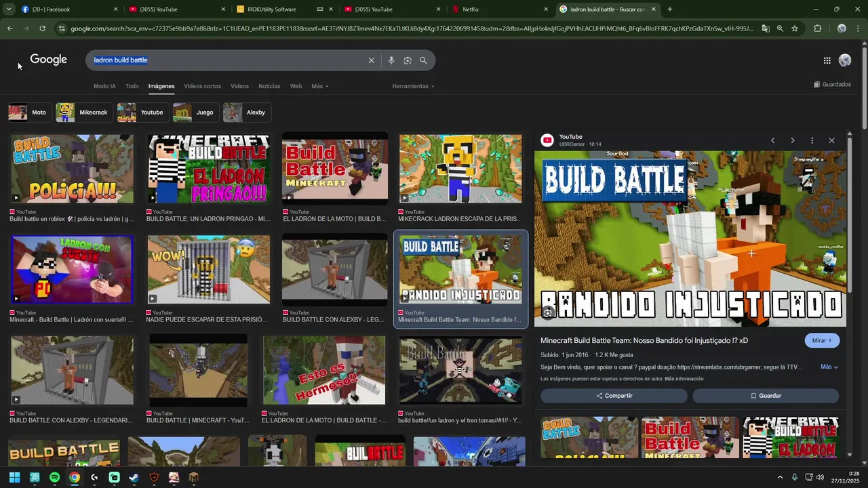Open Steam from the taskbar
The width and height of the screenshot is (868, 488).
pyautogui.click(x=134, y=477)
